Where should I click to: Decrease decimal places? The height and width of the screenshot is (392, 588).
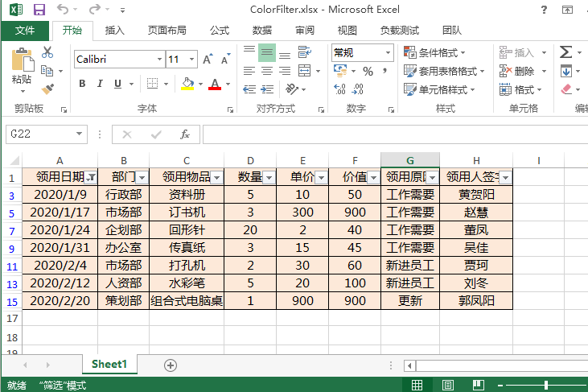tap(358, 89)
